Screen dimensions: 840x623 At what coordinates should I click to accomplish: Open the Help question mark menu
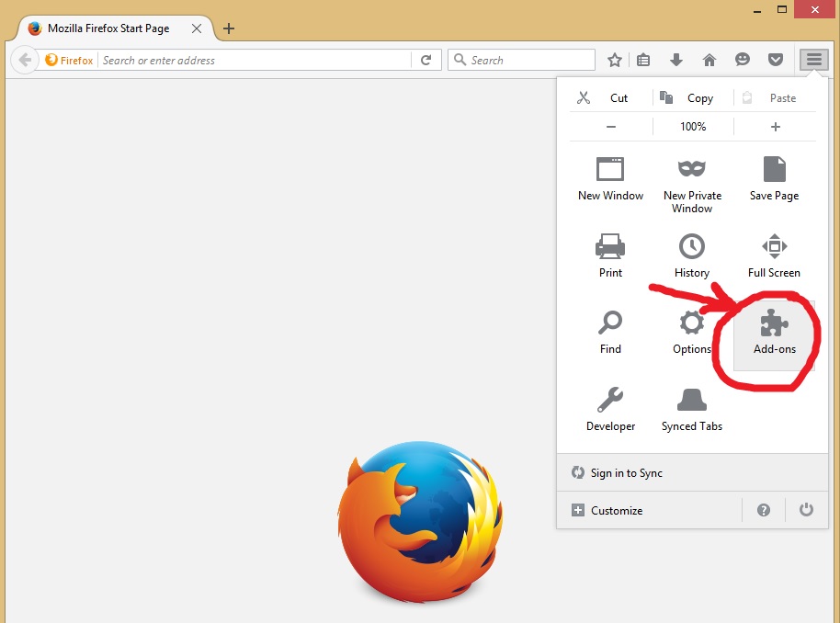click(764, 510)
